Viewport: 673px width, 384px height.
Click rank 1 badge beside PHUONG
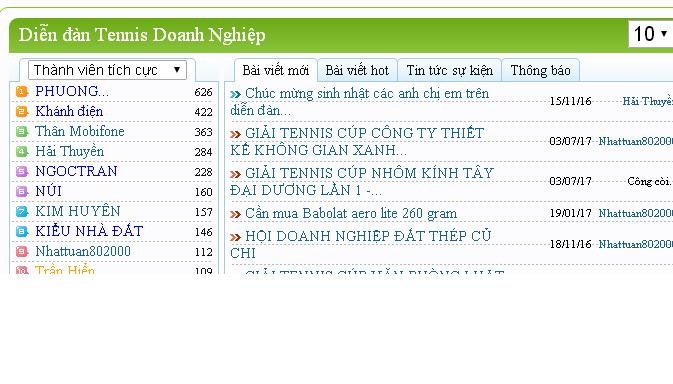click(x=22, y=91)
